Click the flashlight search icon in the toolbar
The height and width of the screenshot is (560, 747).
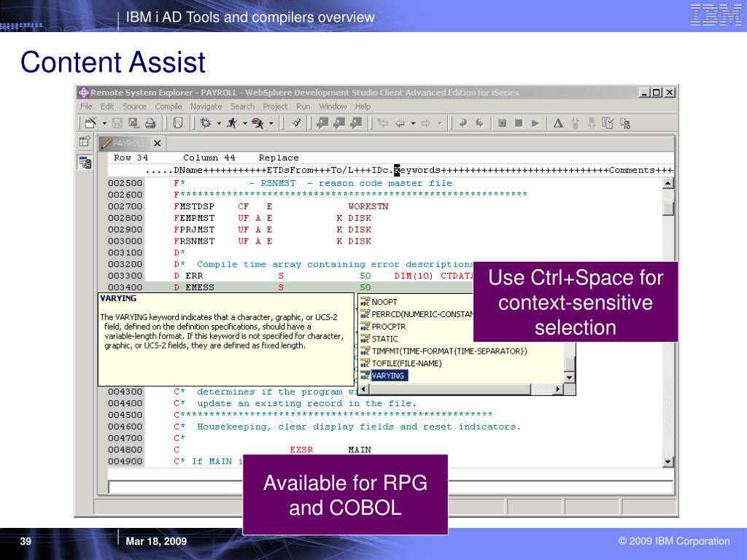pos(296,123)
